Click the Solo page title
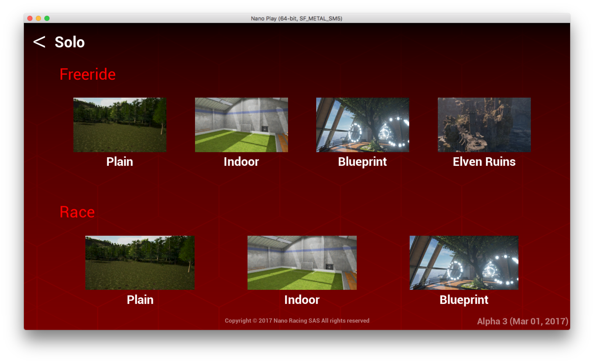The height and width of the screenshot is (364, 594). [x=70, y=42]
